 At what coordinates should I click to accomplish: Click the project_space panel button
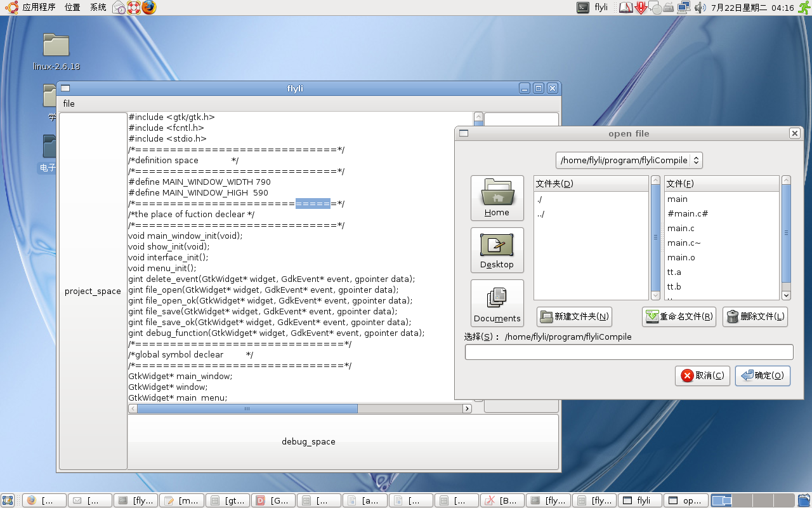click(x=93, y=291)
